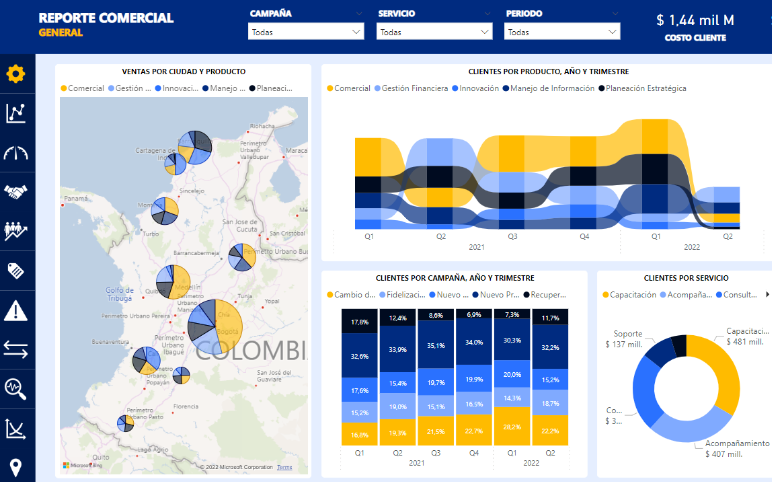Open the speedometer gauge page
The height and width of the screenshot is (482, 772).
[x=16, y=152]
